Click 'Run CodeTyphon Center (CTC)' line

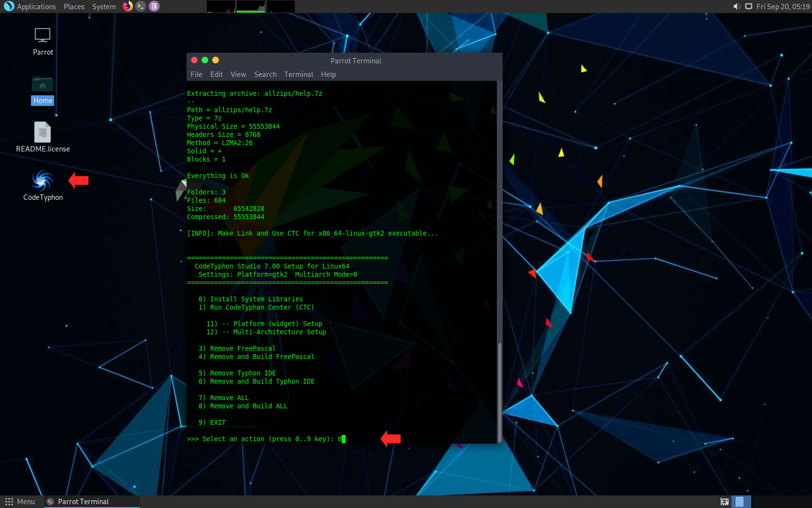[x=256, y=307]
